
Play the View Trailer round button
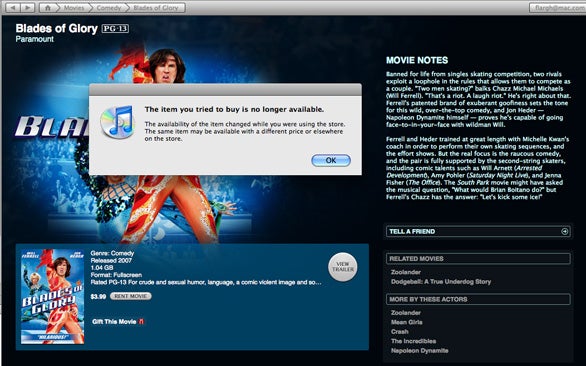[x=343, y=267]
